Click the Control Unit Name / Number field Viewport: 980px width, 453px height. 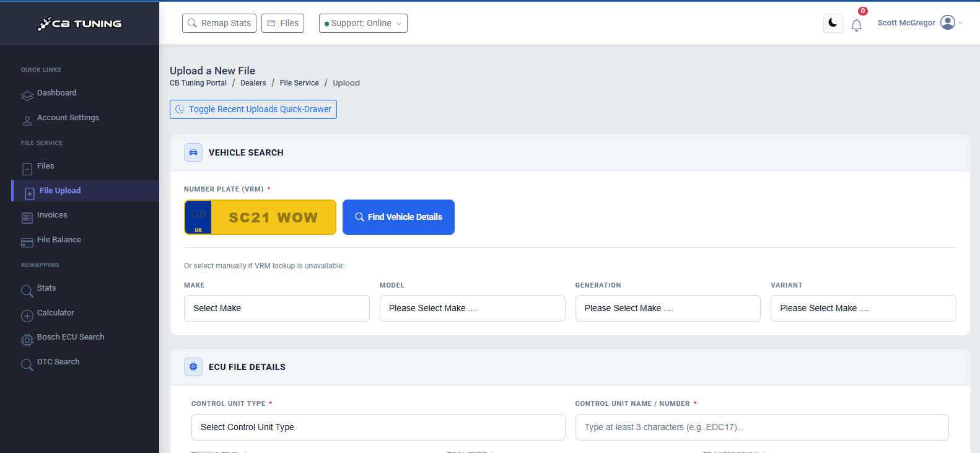click(x=762, y=427)
